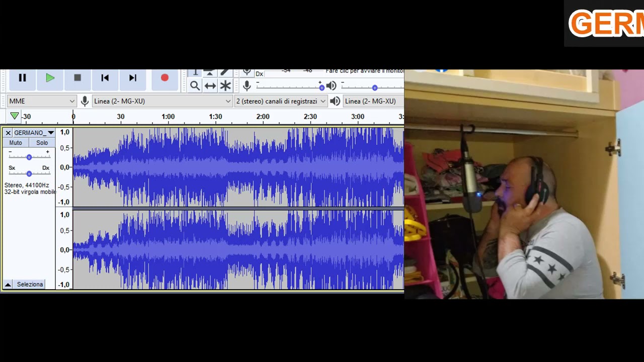Adjust the recording volume slider
Viewport: 644px width, 362px height.
289,87
